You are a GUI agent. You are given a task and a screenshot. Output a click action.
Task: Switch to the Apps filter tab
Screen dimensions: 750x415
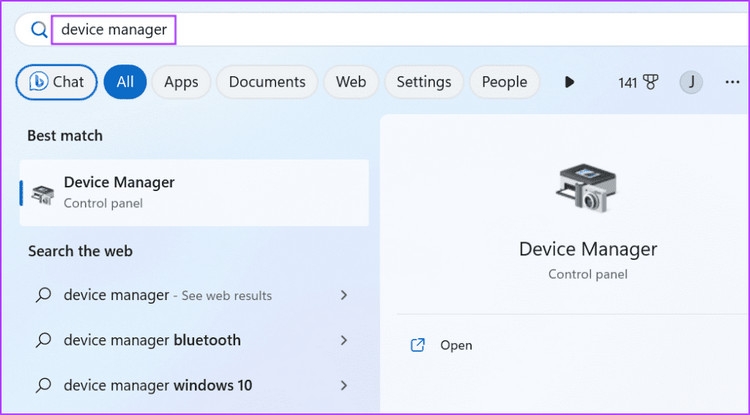(x=181, y=82)
